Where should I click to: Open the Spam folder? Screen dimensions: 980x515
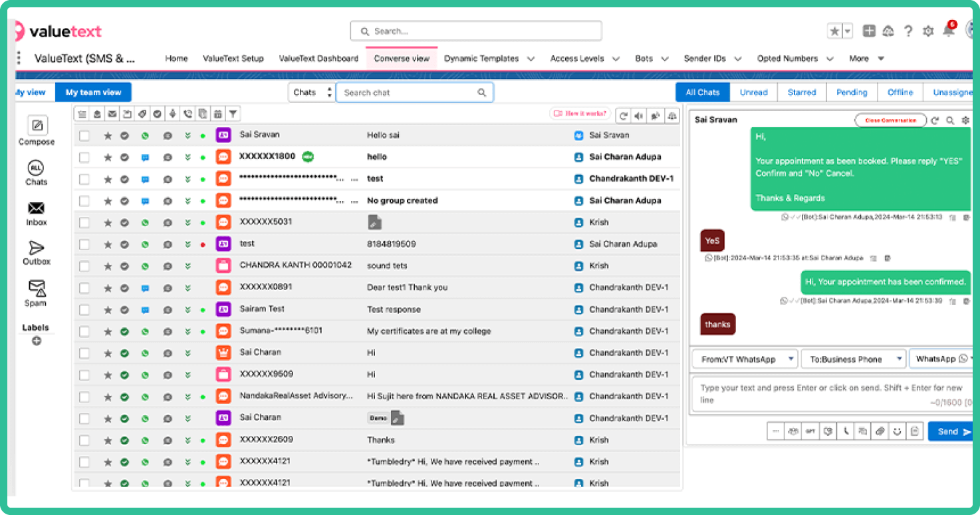tap(37, 293)
